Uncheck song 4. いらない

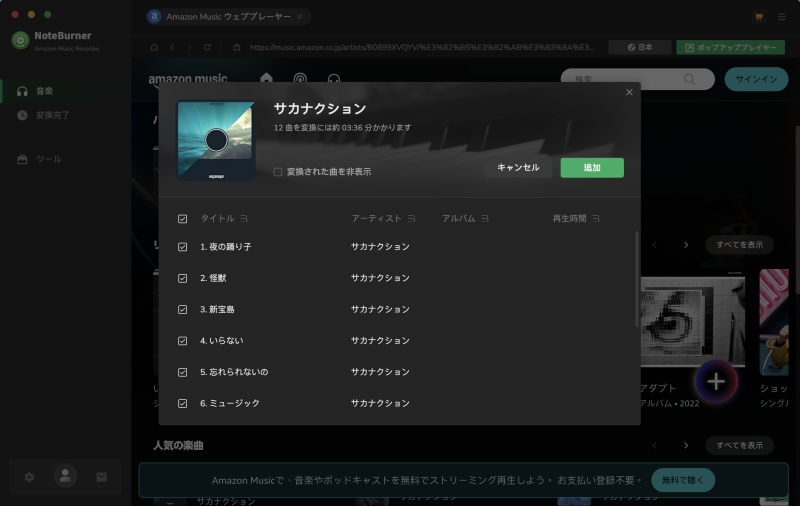182,341
